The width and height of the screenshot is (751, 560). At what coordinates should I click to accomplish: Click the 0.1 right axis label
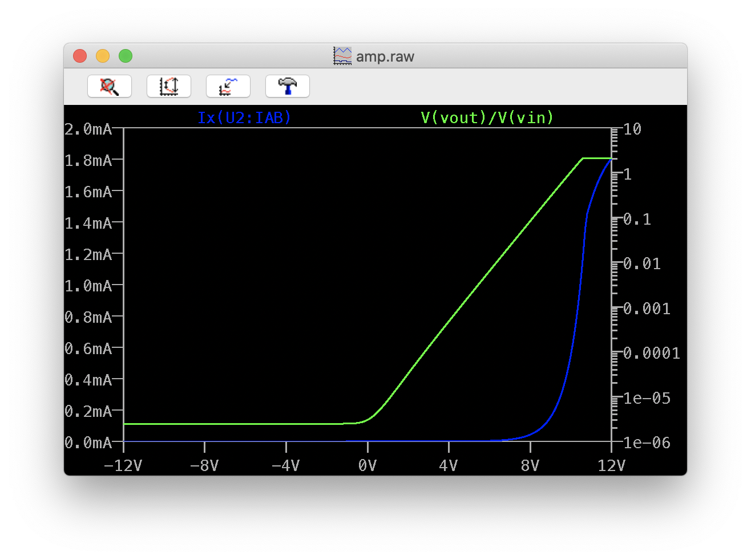pos(637,219)
